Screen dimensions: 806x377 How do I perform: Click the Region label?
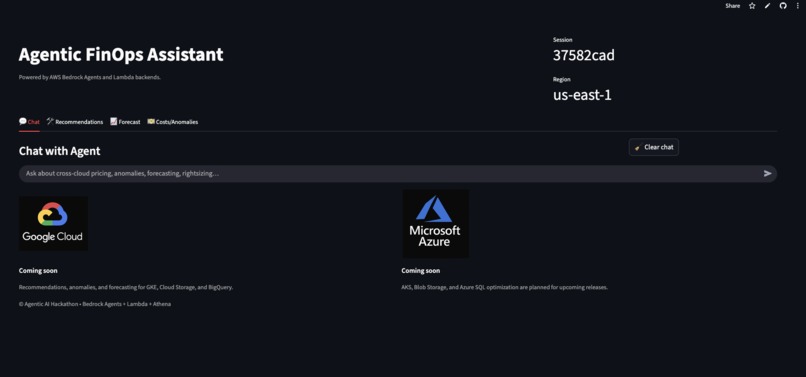coord(561,79)
